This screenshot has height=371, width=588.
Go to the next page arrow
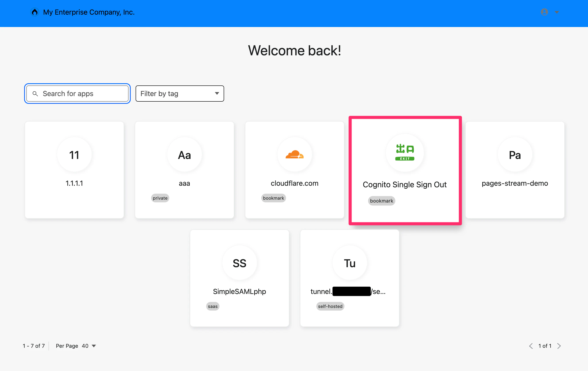559,346
